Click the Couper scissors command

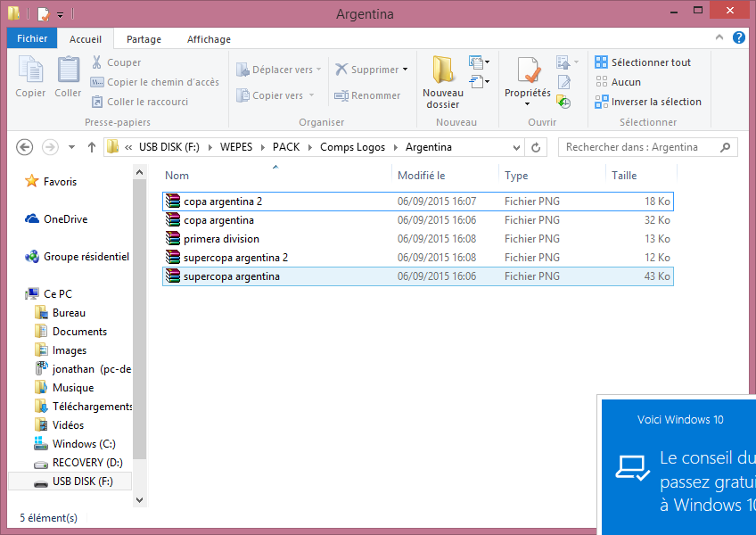(116, 62)
